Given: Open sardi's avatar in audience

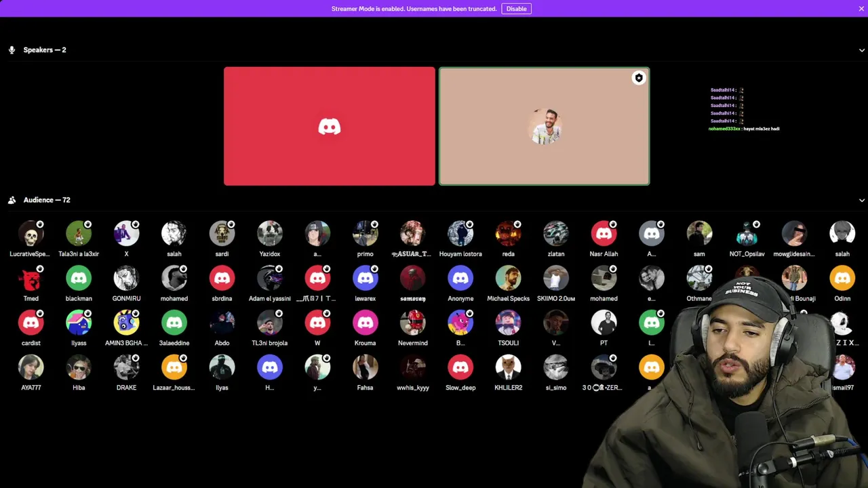Looking at the screenshot, I should coord(222,233).
